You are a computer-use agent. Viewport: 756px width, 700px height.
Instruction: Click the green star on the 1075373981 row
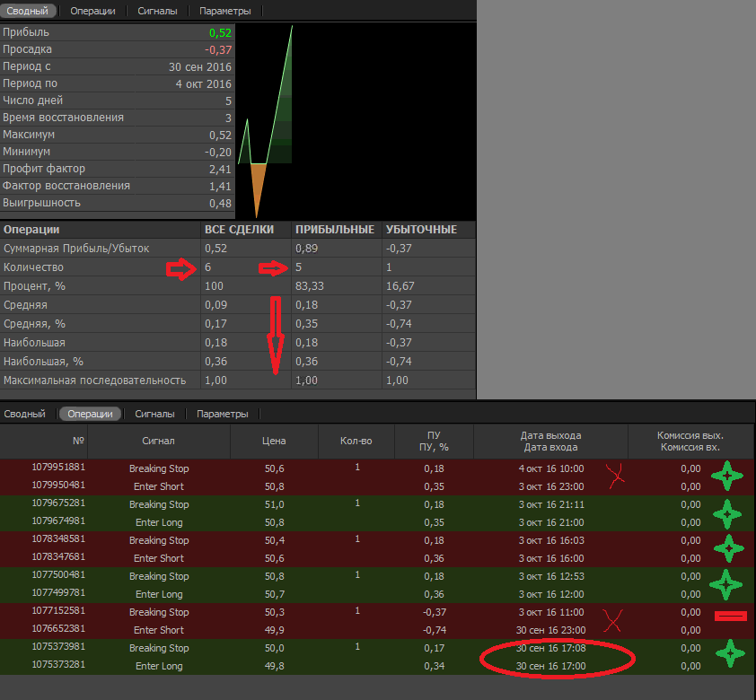click(x=730, y=655)
